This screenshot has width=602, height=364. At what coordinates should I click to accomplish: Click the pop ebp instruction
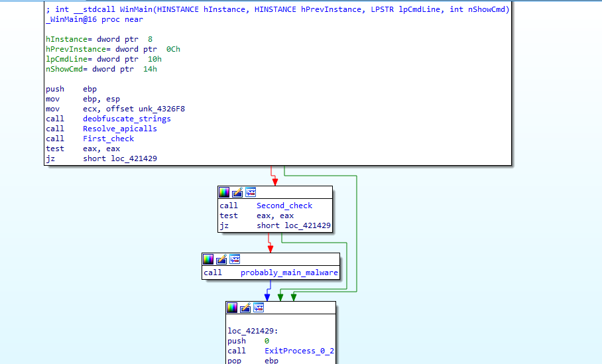click(x=253, y=360)
